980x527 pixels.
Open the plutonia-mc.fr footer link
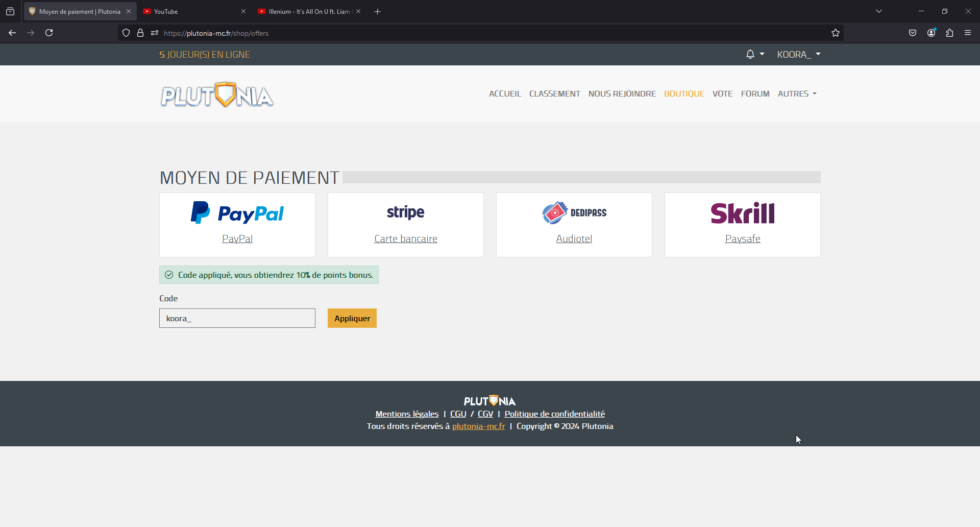(x=479, y=426)
